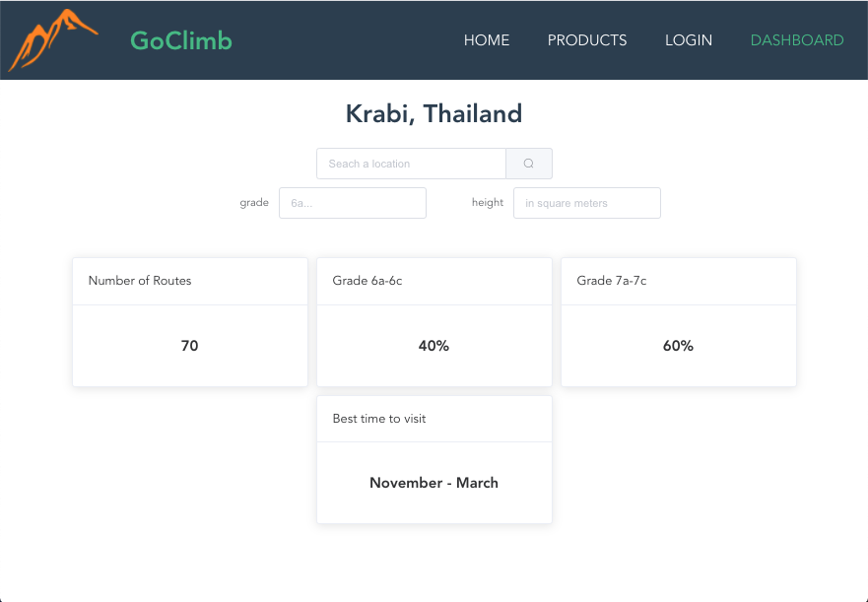Click the 60% statistic

[x=678, y=346]
